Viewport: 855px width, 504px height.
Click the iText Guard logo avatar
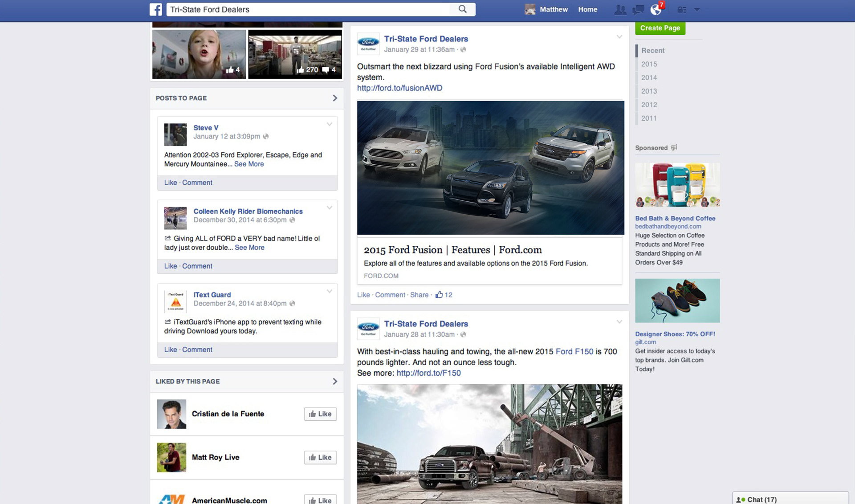(175, 302)
